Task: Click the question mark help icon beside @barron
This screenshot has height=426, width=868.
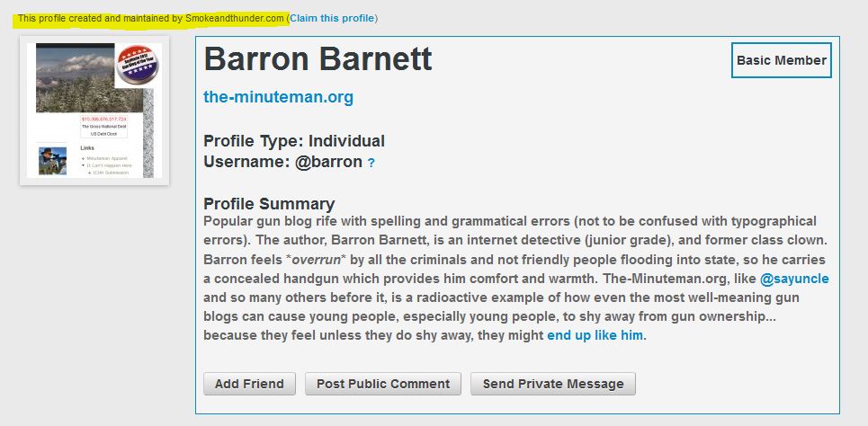Action: (371, 164)
